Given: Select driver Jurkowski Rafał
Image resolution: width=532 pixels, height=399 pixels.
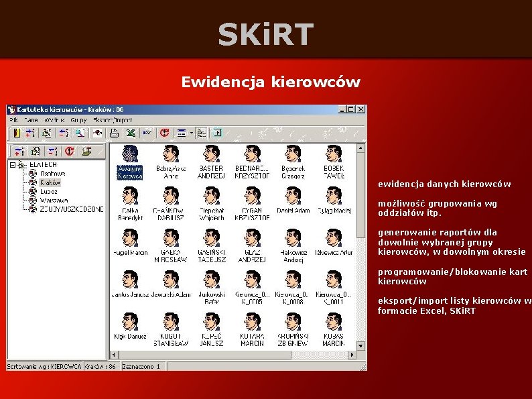Looking at the screenshot, I should [211, 288].
